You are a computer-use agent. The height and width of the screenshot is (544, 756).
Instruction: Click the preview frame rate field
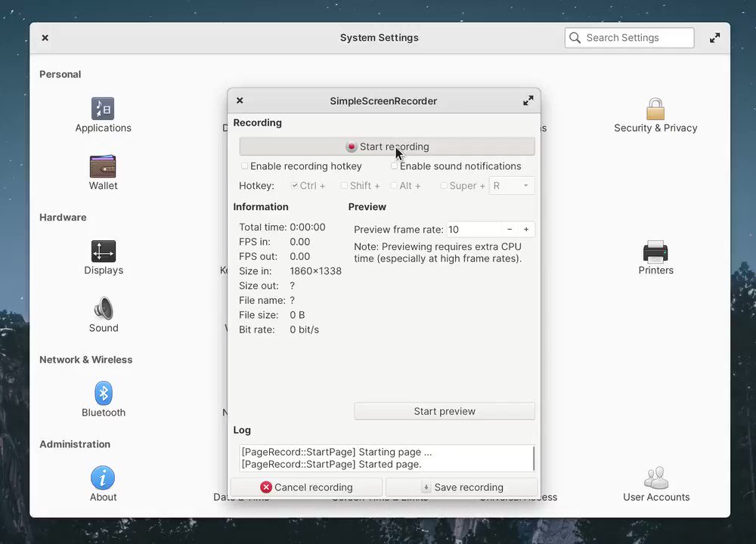pyautogui.click(x=474, y=230)
